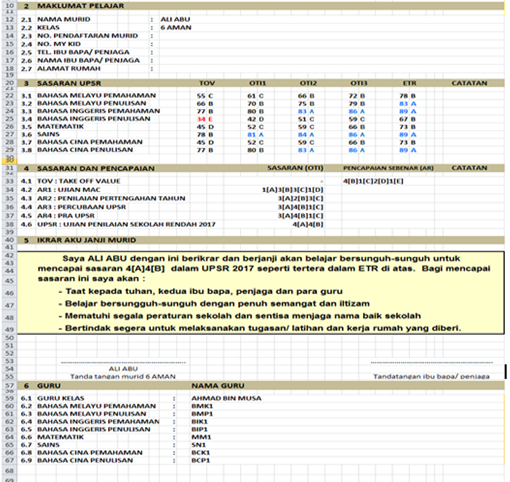
Task: Select the IKRAR AKU JANJI MURID section header
Action: pyautogui.click(x=86, y=240)
